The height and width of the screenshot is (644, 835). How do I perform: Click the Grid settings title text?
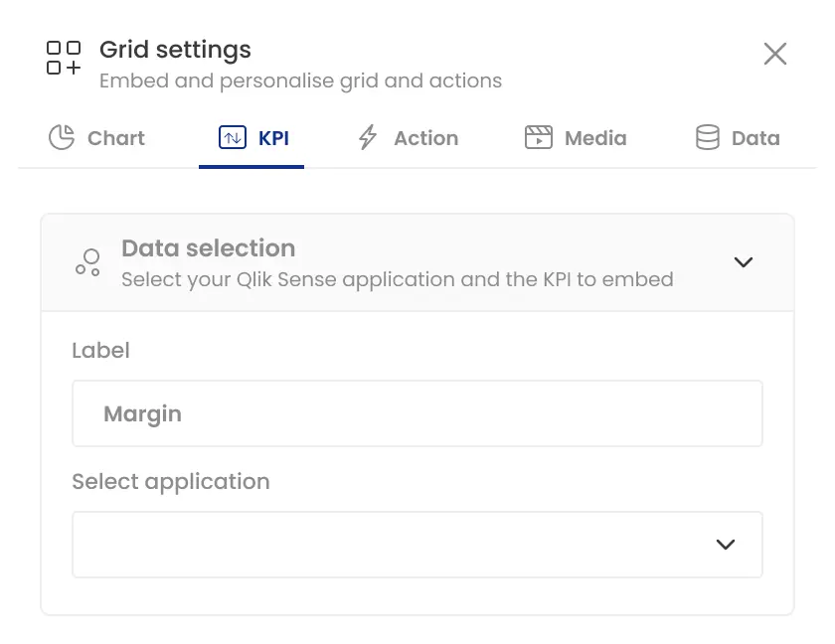click(x=175, y=50)
